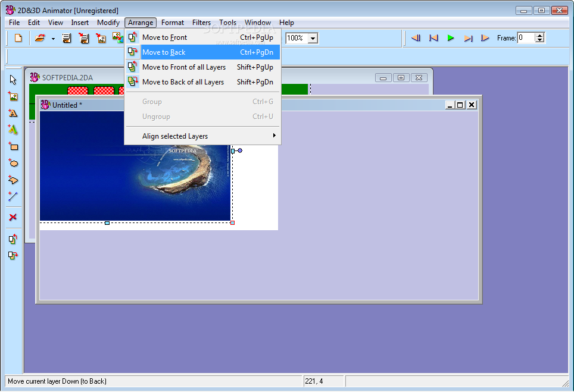Restore the SOFTPEDIA.2DA window

point(401,78)
